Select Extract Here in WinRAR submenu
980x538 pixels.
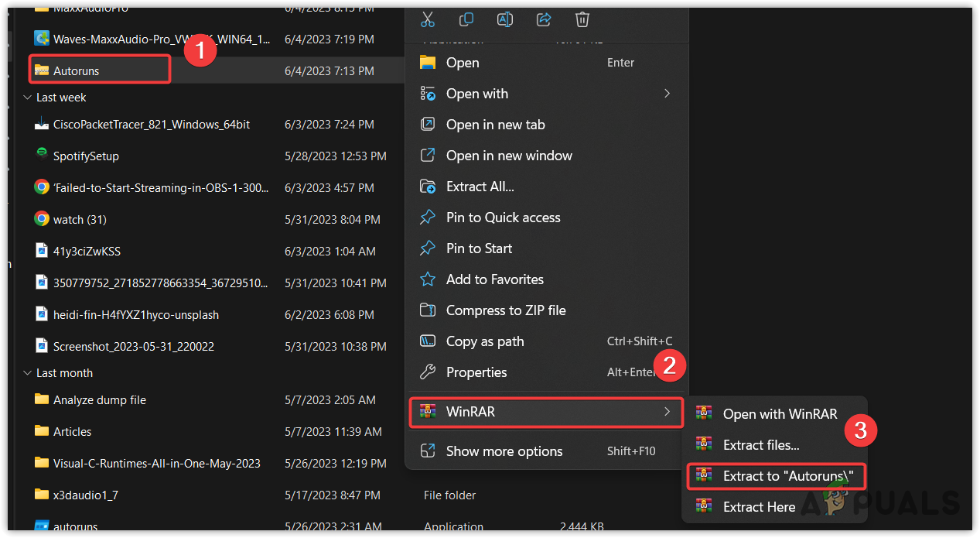point(759,507)
